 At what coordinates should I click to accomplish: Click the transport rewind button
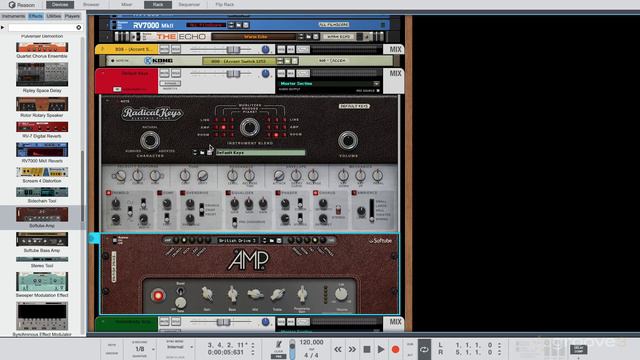(338, 349)
